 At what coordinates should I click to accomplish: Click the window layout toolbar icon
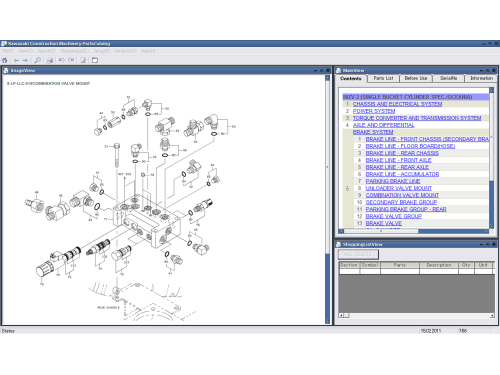(95, 60)
